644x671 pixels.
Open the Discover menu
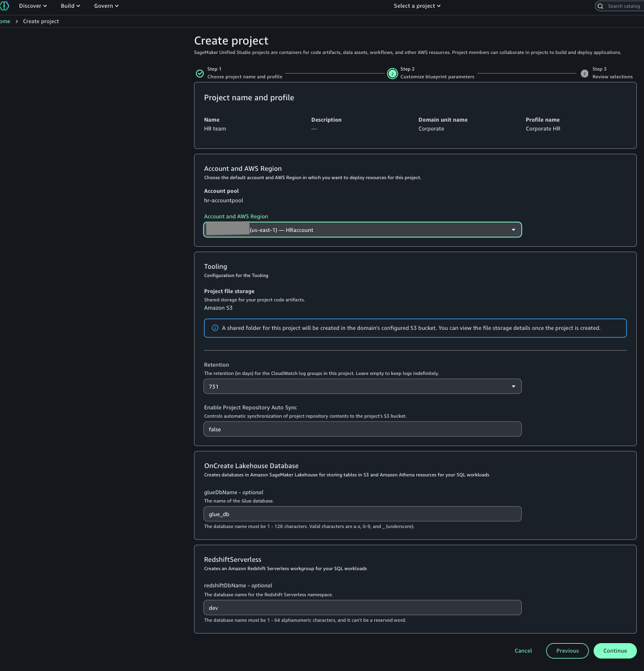click(x=33, y=5)
